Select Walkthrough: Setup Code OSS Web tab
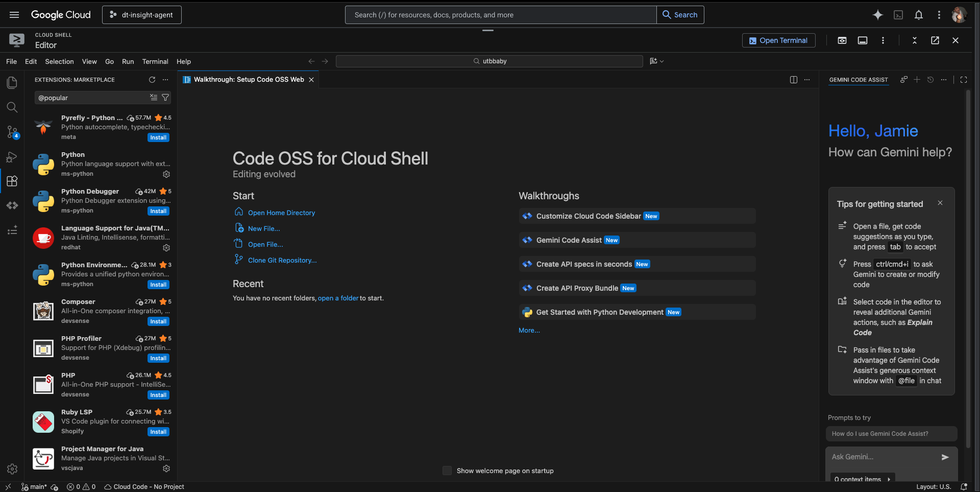 [249, 80]
